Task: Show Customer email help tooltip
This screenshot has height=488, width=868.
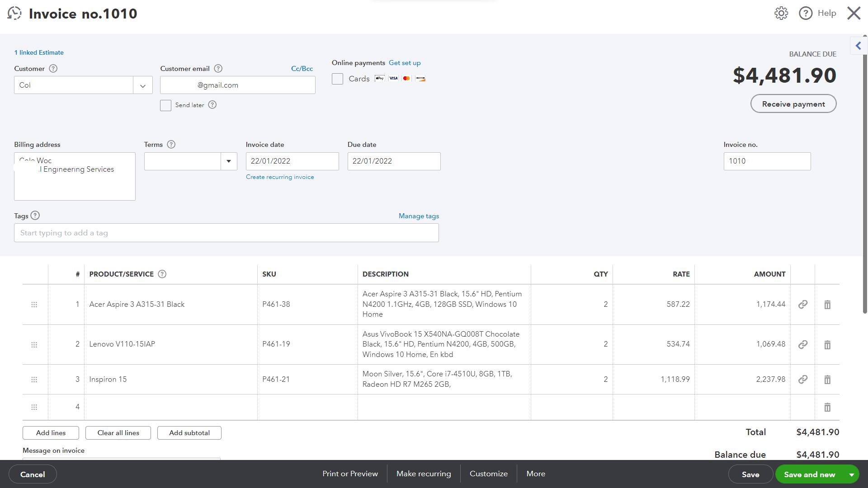Action: click(x=218, y=69)
